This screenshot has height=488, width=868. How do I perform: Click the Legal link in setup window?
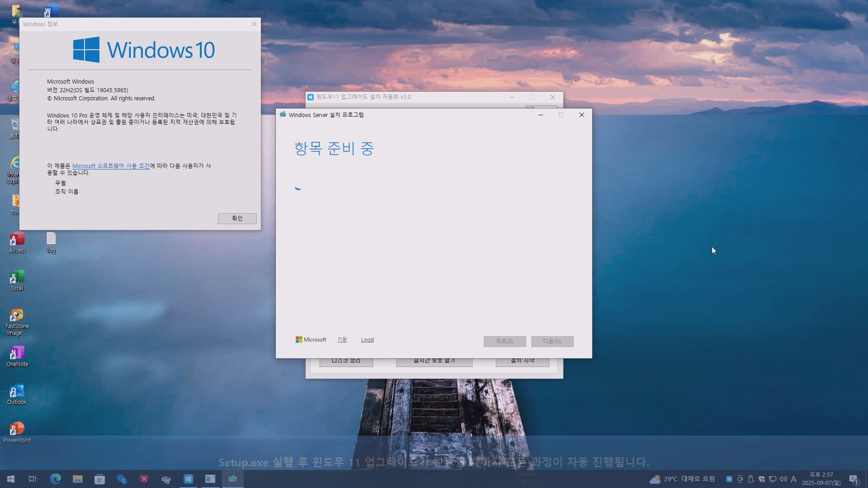367,340
